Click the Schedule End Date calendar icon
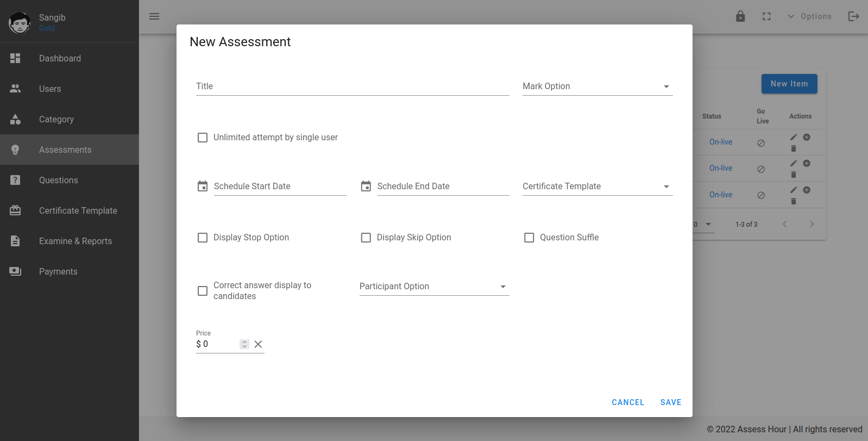Screen dimensions: 868x441 tap(366, 187)
